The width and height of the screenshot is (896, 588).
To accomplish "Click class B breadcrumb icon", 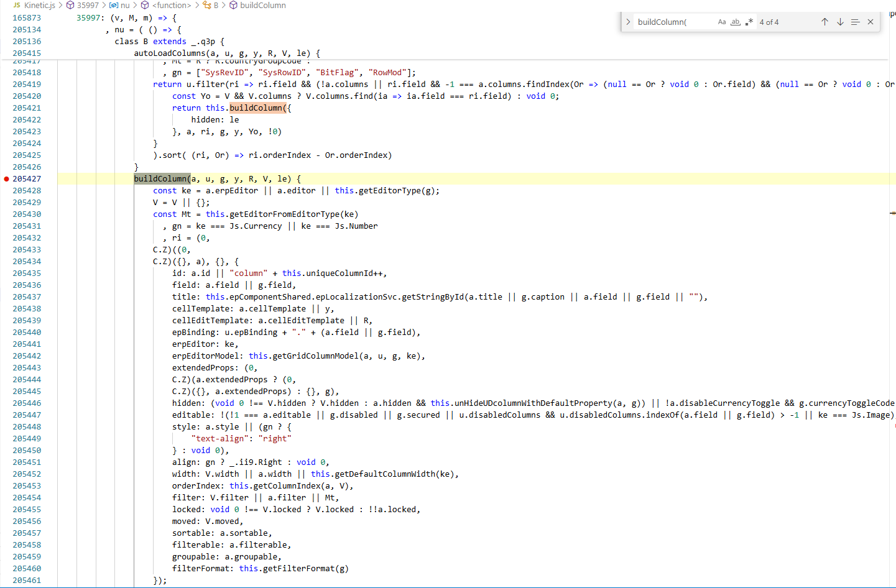I will (x=207, y=5).
